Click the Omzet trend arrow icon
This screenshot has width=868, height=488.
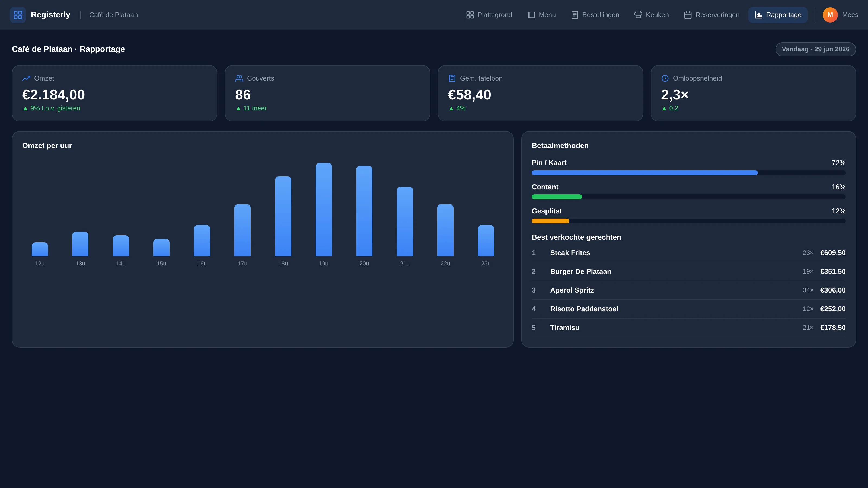click(x=26, y=78)
